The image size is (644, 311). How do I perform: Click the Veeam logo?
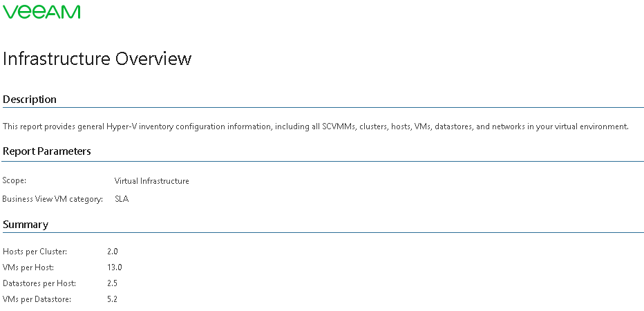point(41,12)
